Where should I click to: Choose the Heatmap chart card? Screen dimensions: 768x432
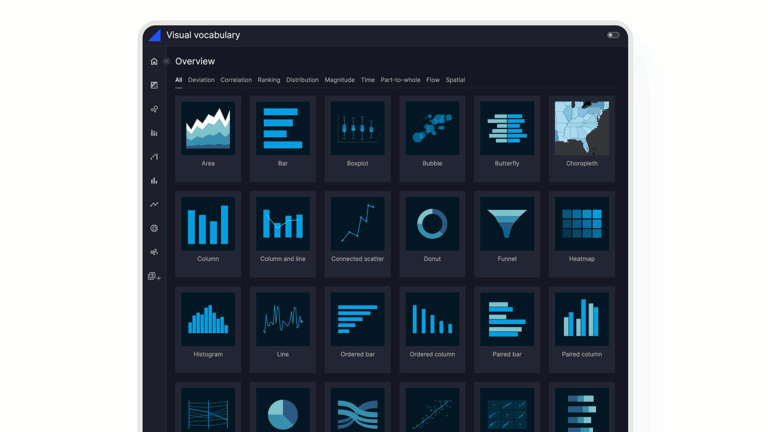coord(582,233)
